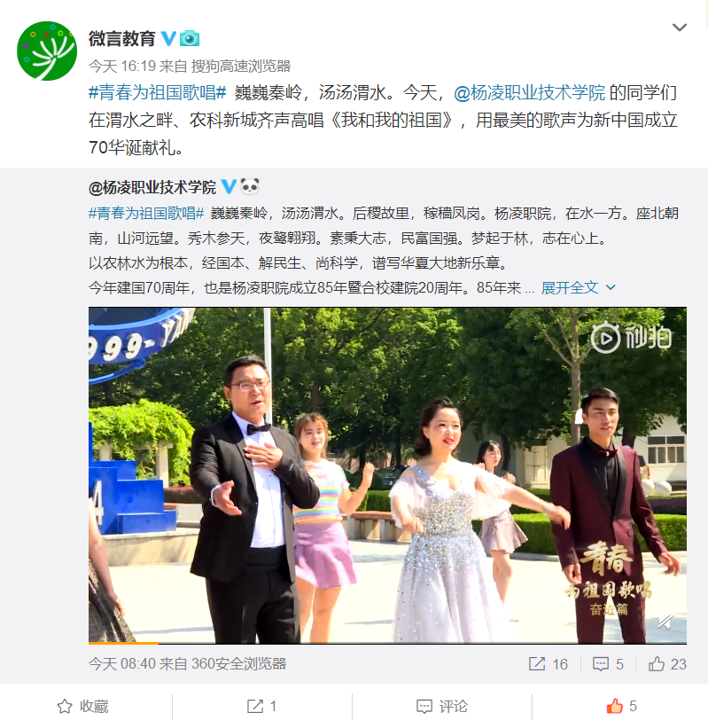Click the 微言教育 green avatar icon

point(47,51)
